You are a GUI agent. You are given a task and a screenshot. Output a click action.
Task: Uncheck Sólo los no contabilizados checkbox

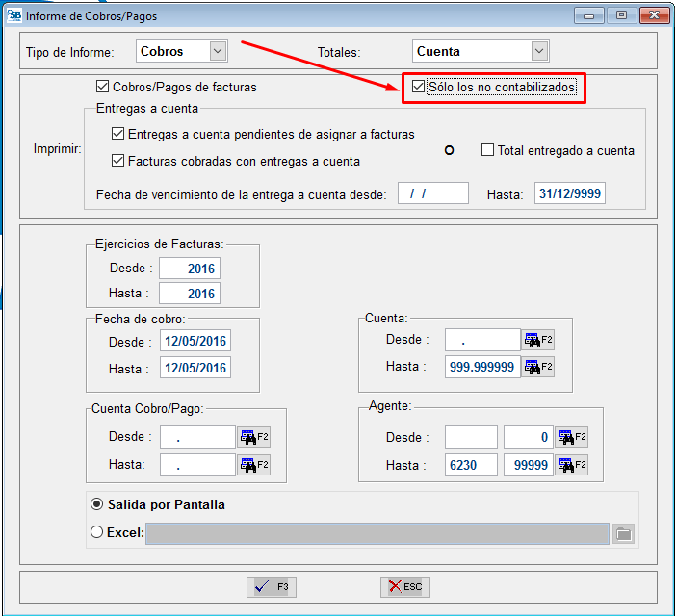coord(418,87)
